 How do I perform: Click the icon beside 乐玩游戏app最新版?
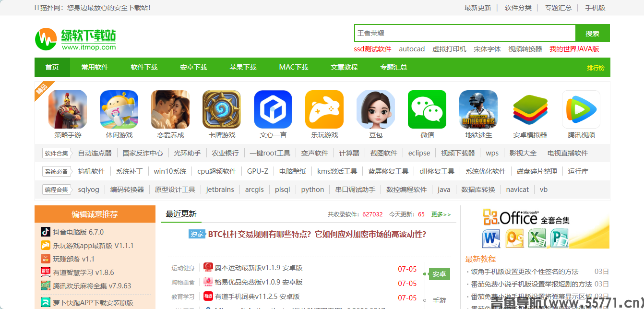(45, 245)
